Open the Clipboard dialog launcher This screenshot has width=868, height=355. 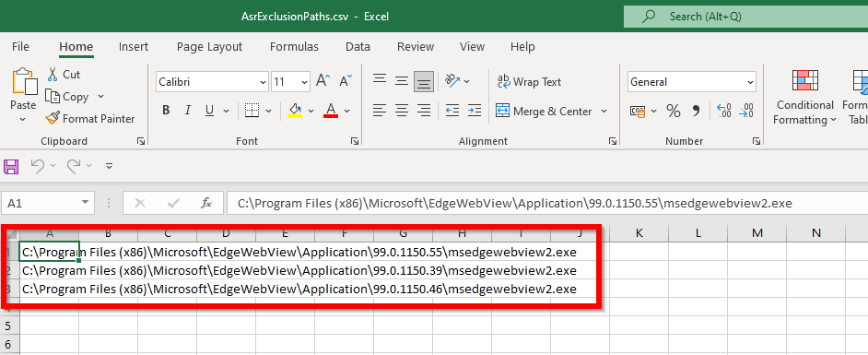pos(141,142)
